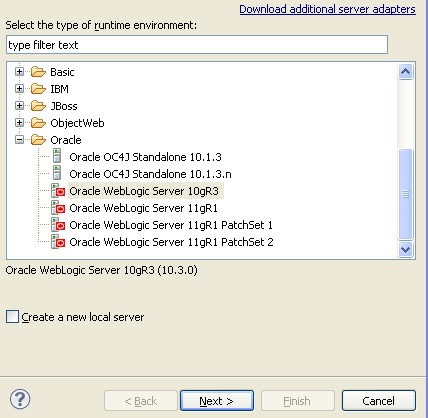
Task: Select Oracle OC4J Standalone 10.1.3.n entry
Action: point(150,174)
